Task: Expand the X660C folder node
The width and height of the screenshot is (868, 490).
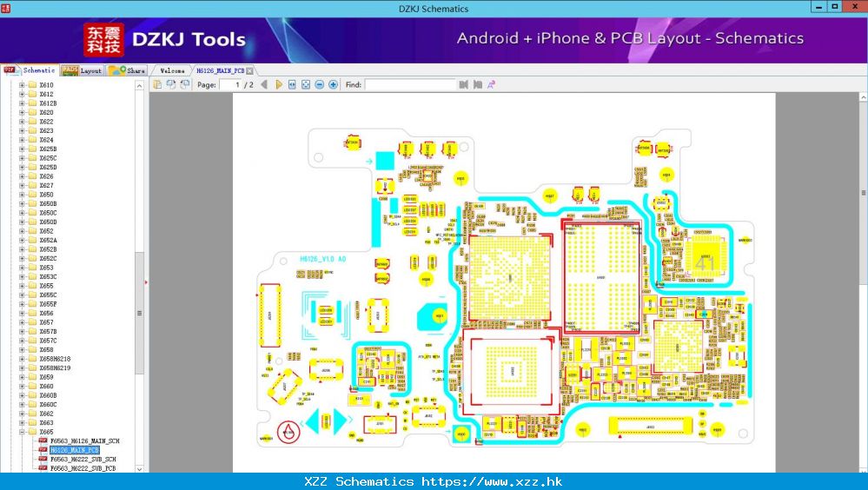Action: [22, 404]
